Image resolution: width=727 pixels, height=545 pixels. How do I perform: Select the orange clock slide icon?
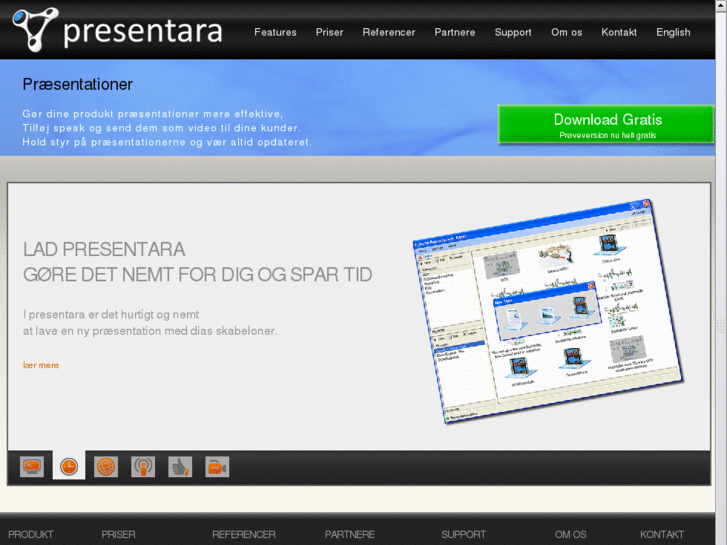tap(69, 466)
